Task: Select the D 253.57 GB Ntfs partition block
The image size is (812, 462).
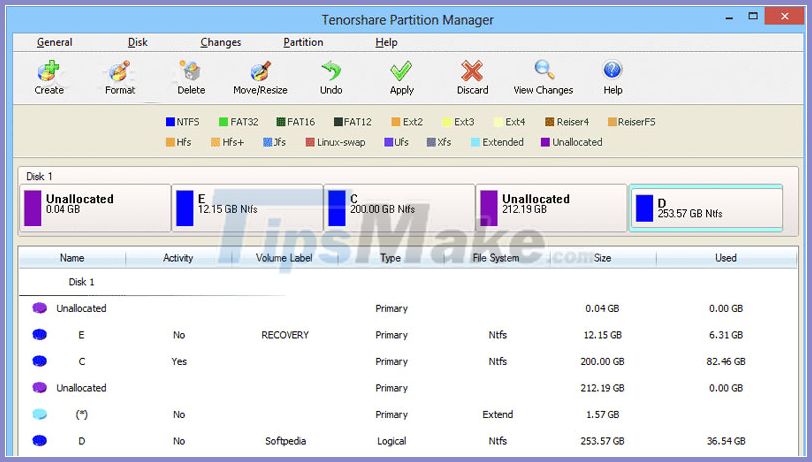Action: pos(706,208)
